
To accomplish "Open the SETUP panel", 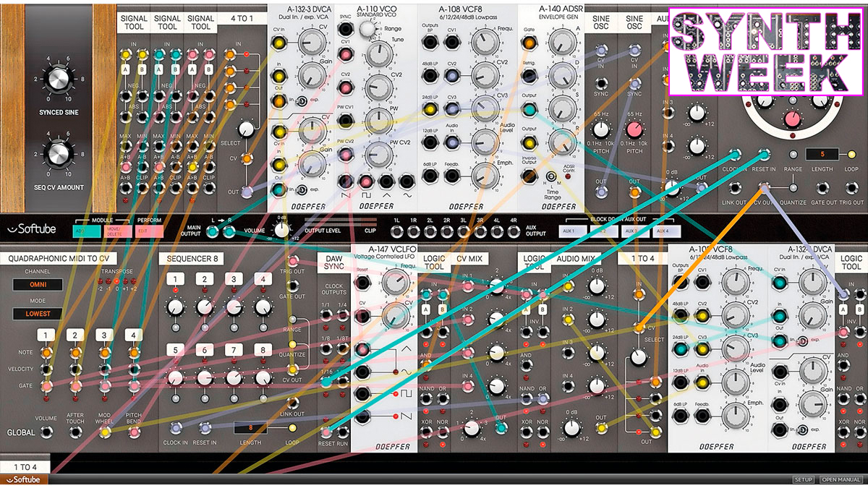I will (x=803, y=480).
